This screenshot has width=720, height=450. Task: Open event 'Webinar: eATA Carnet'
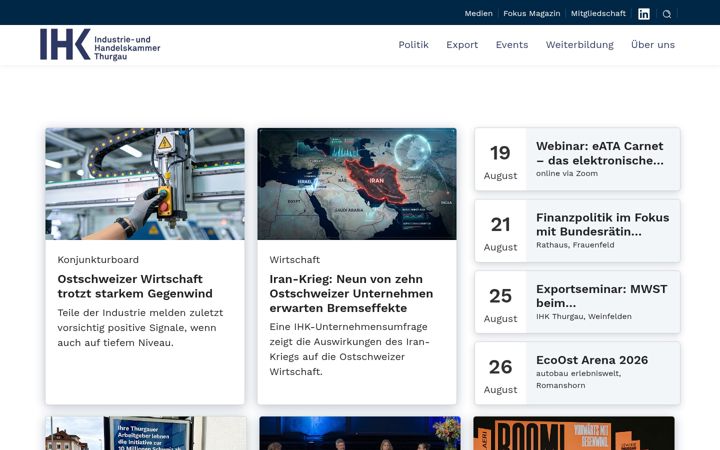pyautogui.click(x=600, y=153)
